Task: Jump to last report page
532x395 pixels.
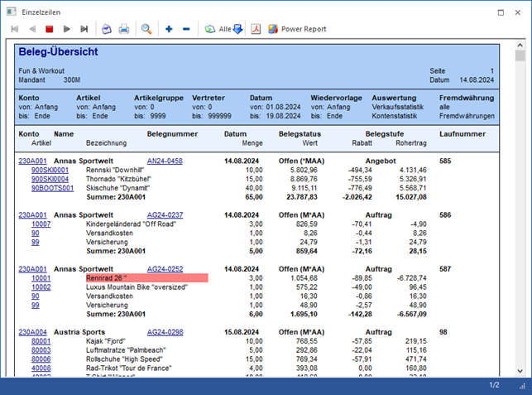Action: pyautogui.click(x=84, y=29)
